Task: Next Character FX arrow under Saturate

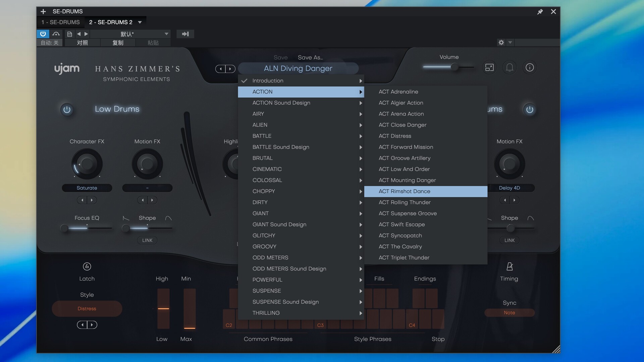Action: [92, 200]
